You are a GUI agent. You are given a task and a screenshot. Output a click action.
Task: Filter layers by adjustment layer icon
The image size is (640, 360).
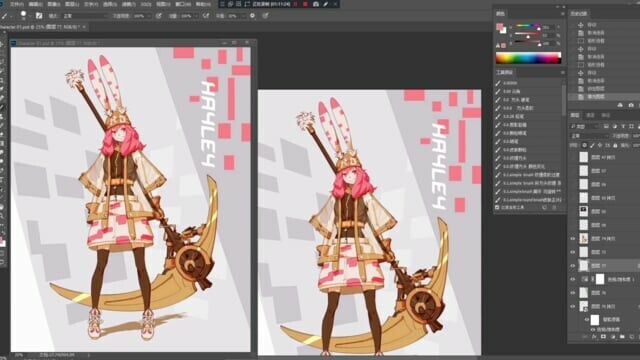615,126
